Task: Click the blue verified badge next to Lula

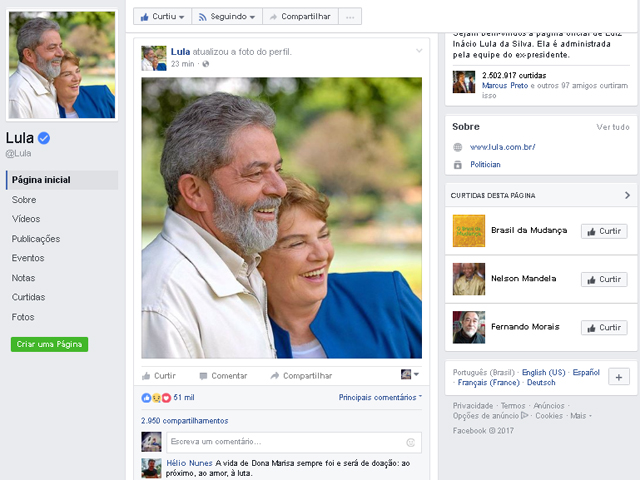Action: coord(44,138)
